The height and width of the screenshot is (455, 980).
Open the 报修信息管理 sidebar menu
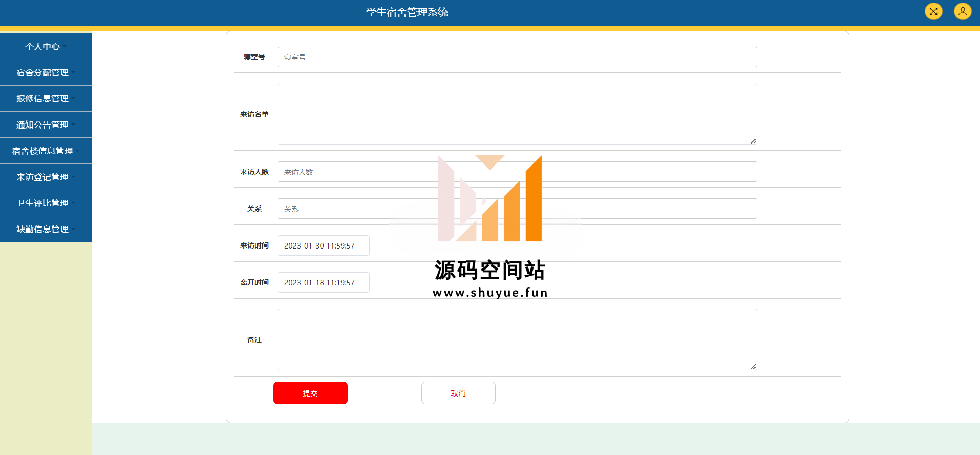(46, 98)
